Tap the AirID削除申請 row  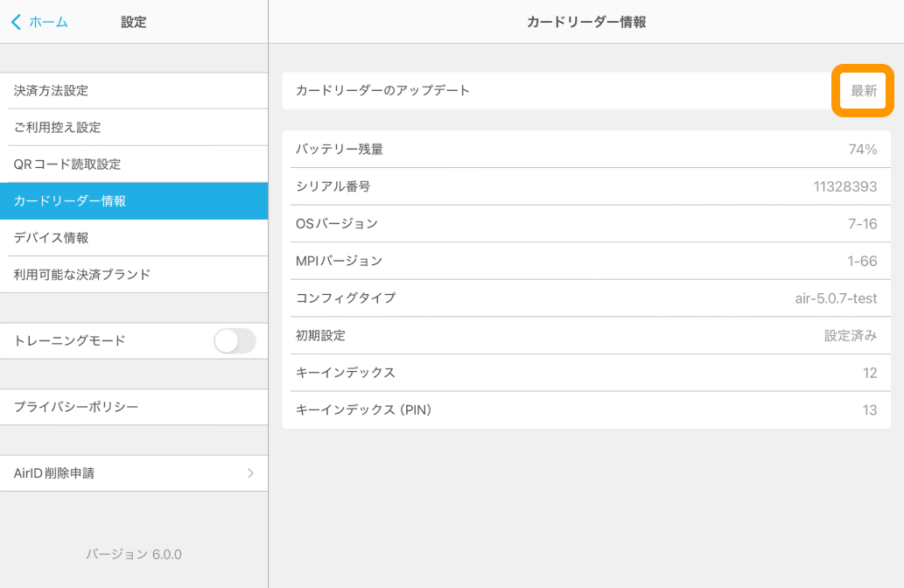tap(135, 473)
